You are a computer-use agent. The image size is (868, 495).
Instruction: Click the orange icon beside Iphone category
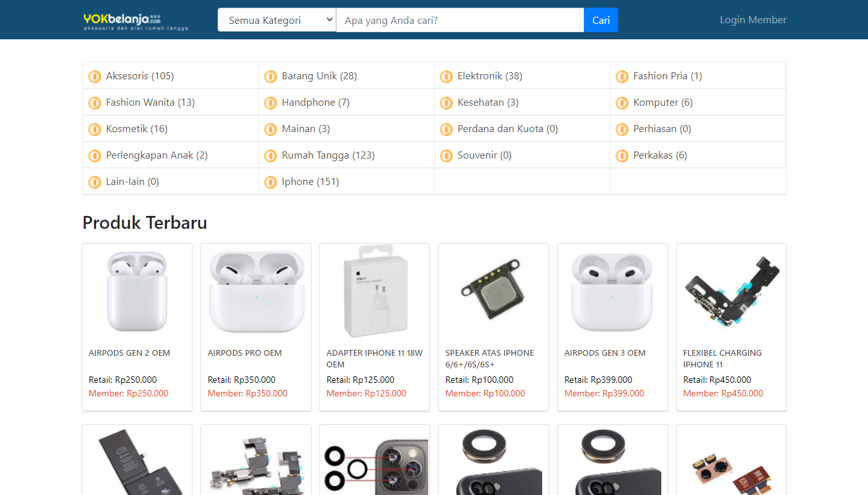[270, 182]
